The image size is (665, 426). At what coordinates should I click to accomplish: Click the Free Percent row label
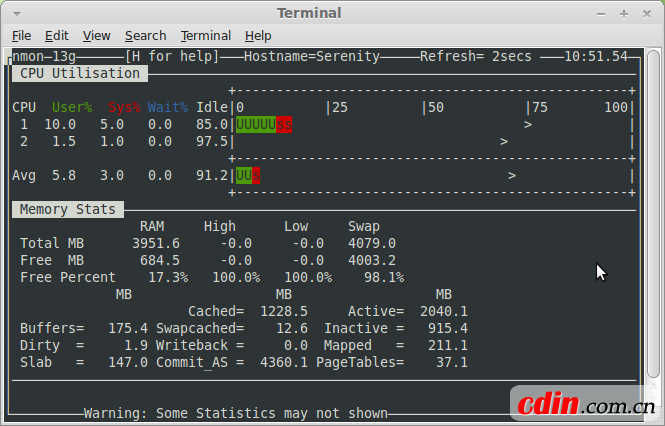[x=68, y=277]
